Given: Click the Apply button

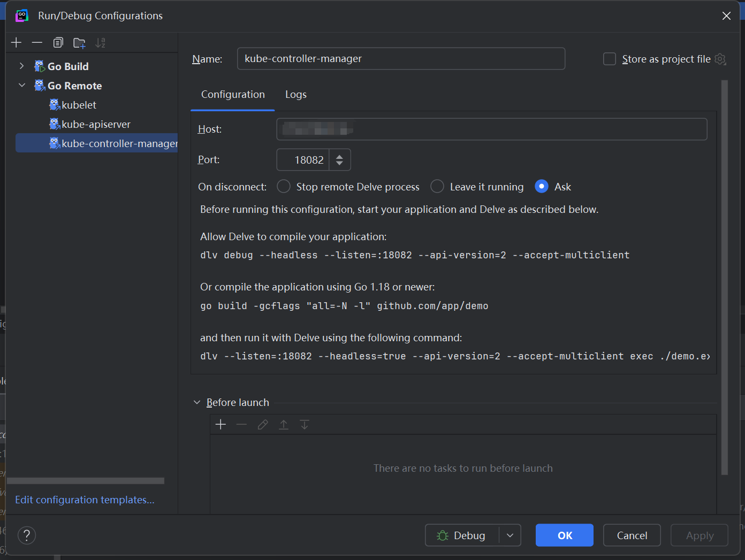Looking at the screenshot, I should 700,535.
